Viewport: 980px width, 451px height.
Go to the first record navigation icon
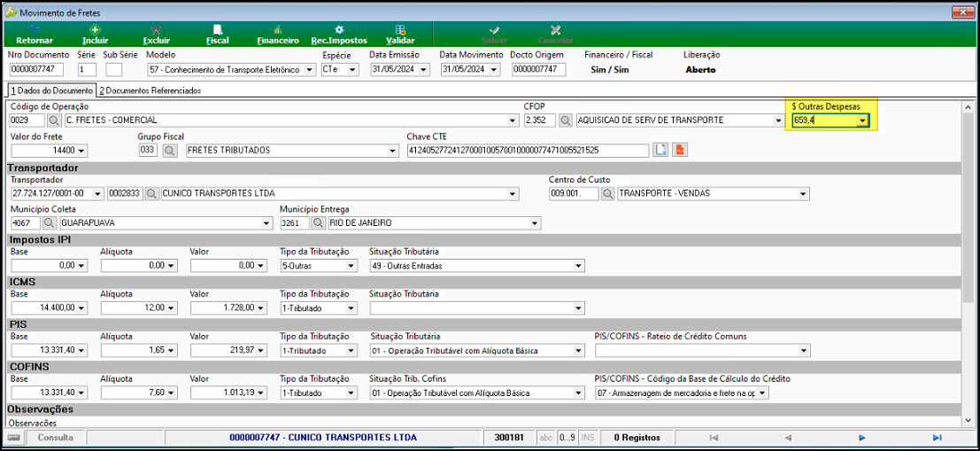tap(714, 437)
